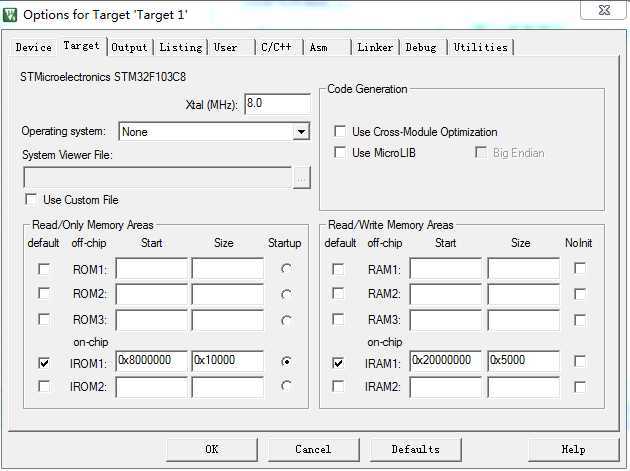
Task: Enable NoInit for RAM1
Action: [580, 268]
